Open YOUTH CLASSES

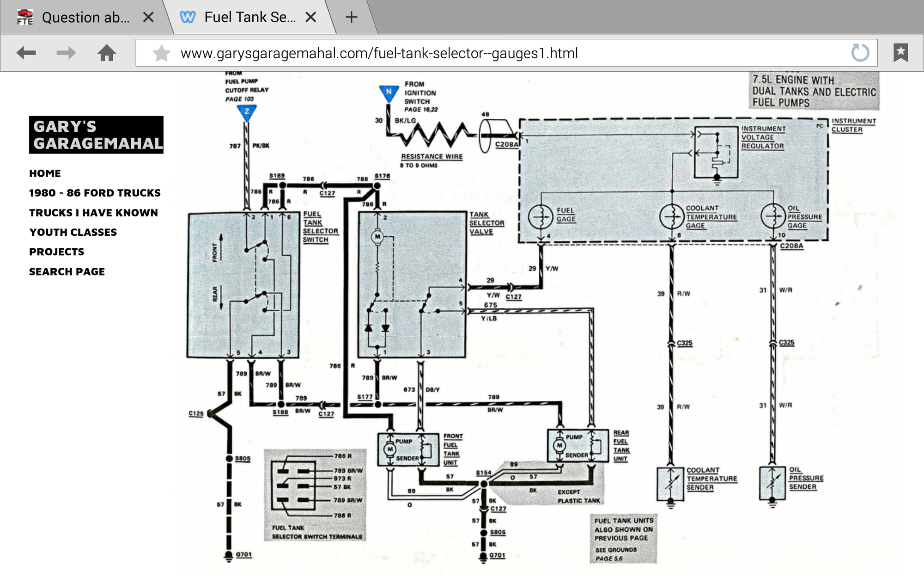73,232
